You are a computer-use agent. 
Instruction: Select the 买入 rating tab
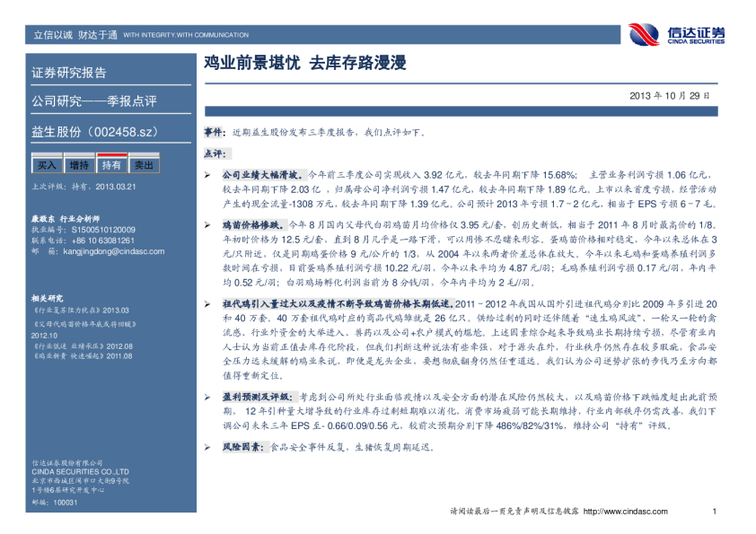tap(46, 166)
